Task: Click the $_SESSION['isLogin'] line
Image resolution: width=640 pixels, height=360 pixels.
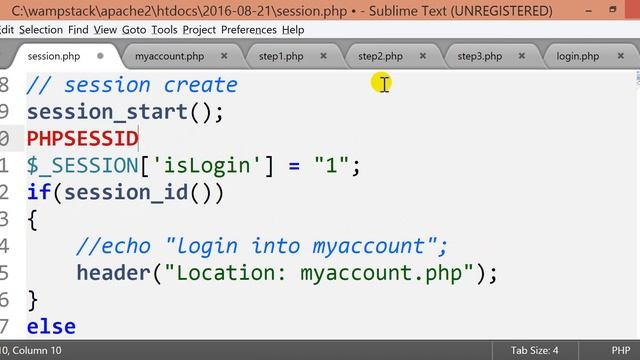Action: coord(193,166)
